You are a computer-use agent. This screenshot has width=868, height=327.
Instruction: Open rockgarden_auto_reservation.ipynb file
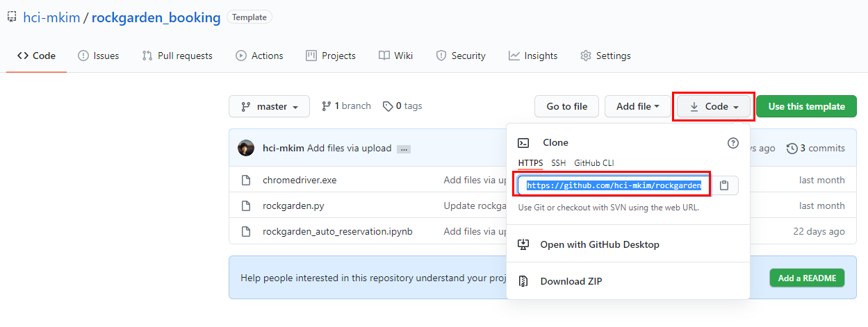tap(338, 231)
